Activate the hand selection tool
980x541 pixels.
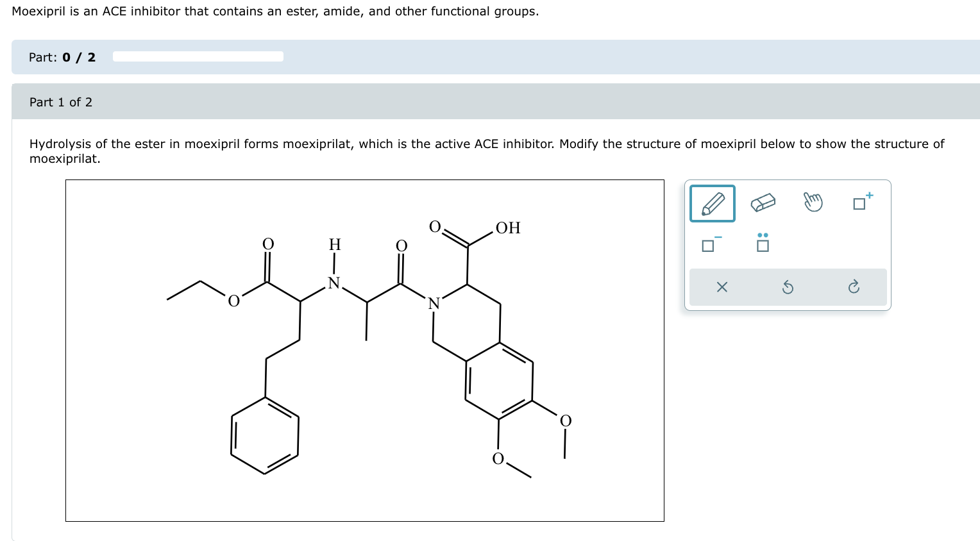point(813,203)
